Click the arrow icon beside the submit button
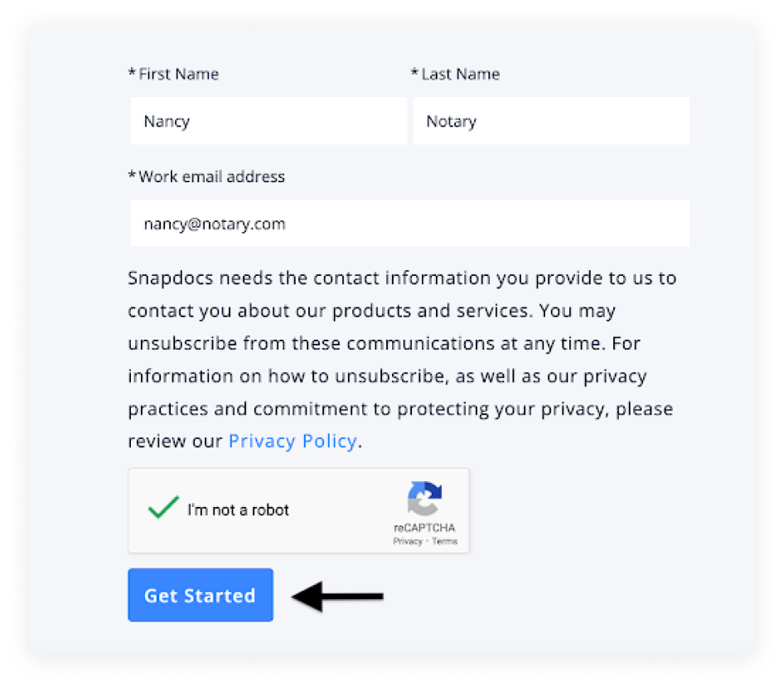Viewport: 784px width, 686px height. pos(338,595)
